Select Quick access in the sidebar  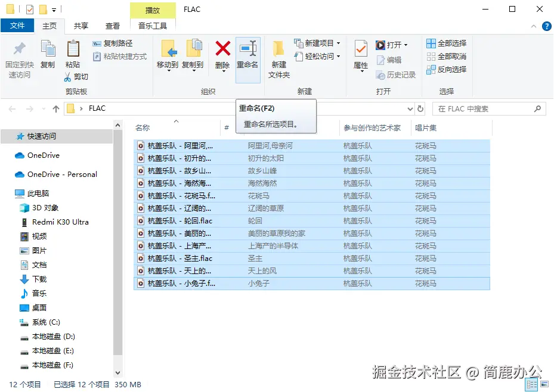point(57,136)
